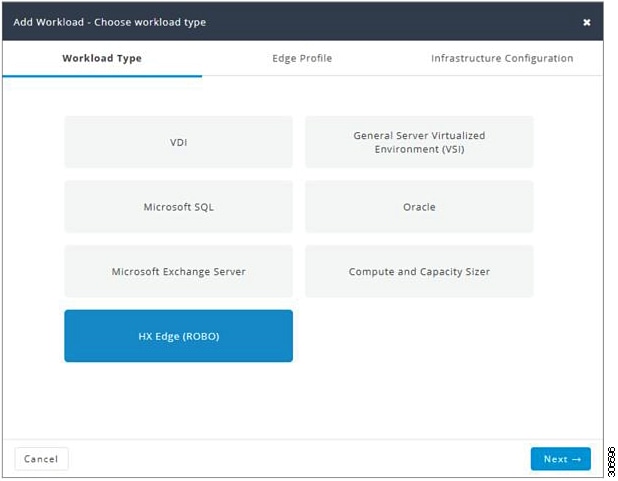618x481 pixels.
Task: Open the Edge Profile tab
Action: (x=302, y=58)
